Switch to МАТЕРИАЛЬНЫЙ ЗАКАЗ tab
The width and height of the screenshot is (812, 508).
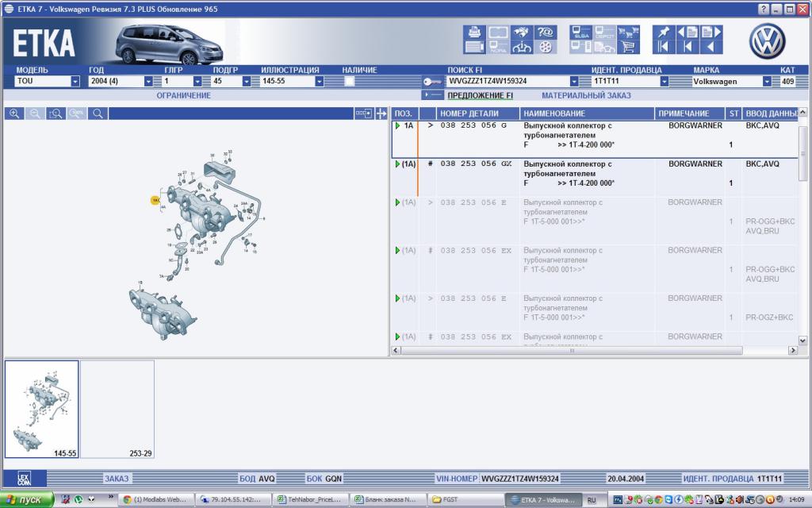pos(586,95)
